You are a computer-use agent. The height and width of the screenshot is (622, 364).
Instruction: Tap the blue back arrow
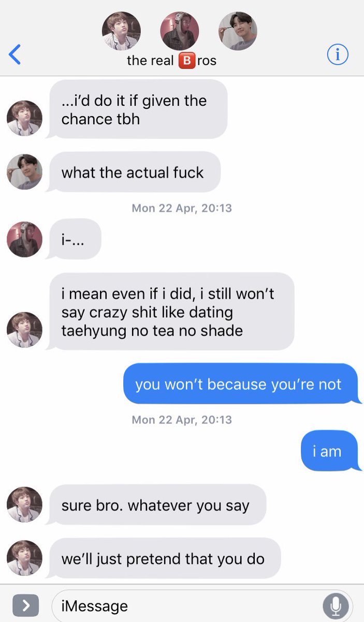15,54
